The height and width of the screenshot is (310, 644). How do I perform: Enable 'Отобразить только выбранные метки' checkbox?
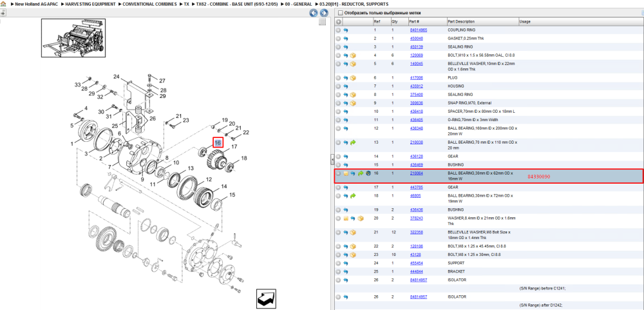(339, 13)
